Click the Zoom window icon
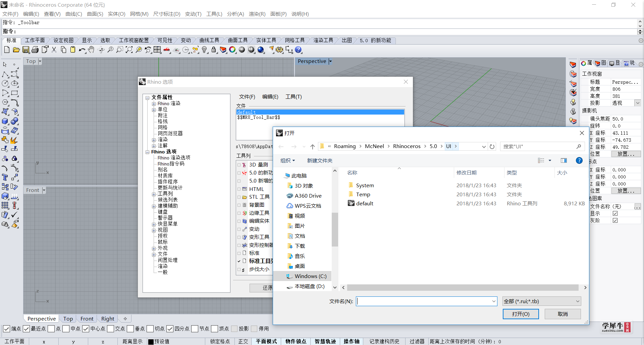 pyautogui.click(x=119, y=50)
